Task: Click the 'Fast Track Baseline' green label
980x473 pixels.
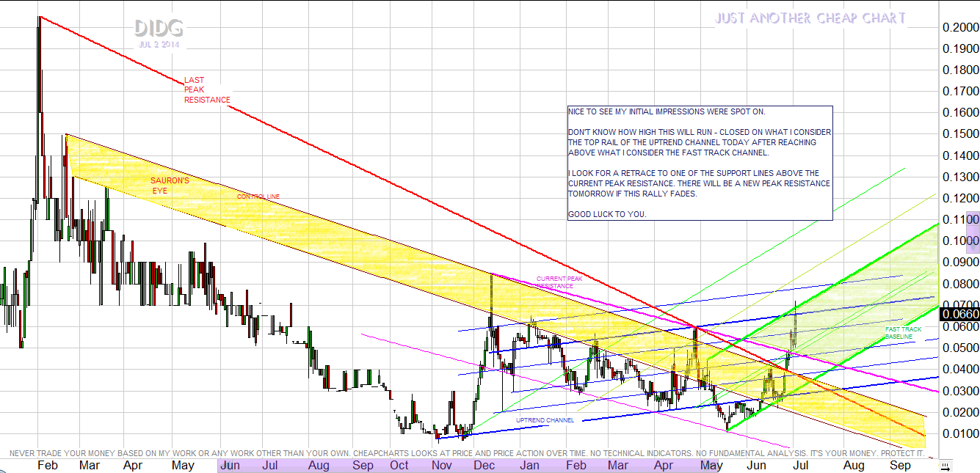Action: click(902, 333)
